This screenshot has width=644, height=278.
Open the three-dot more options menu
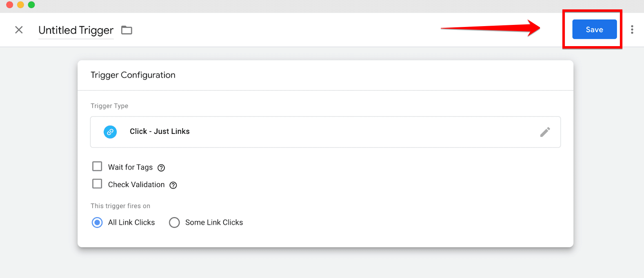(632, 29)
